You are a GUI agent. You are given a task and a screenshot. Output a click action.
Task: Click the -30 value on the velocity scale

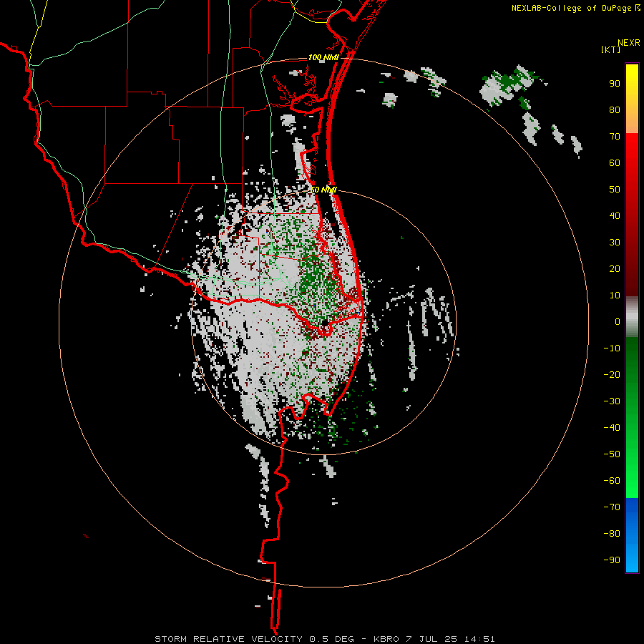tap(612, 401)
